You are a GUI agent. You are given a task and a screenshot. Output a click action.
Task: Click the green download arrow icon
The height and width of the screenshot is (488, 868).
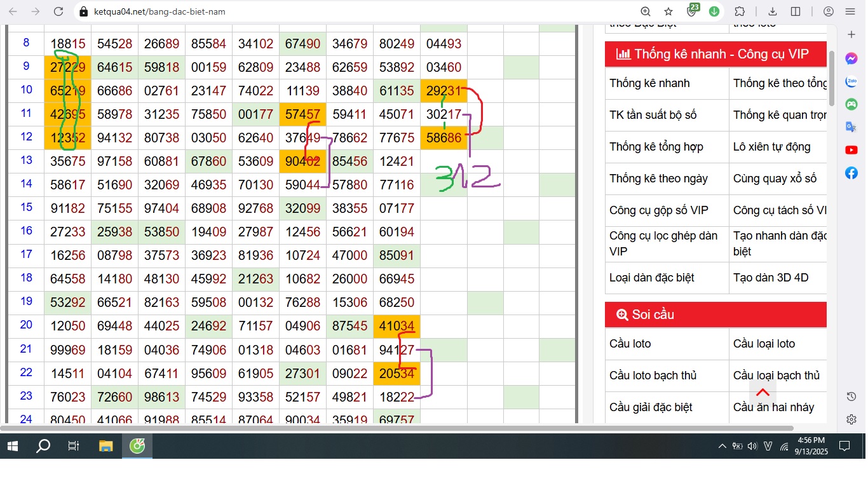click(x=714, y=11)
